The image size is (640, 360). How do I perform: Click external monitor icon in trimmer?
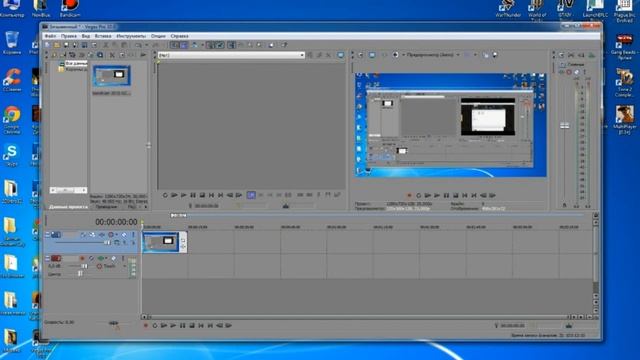tap(340, 55)
